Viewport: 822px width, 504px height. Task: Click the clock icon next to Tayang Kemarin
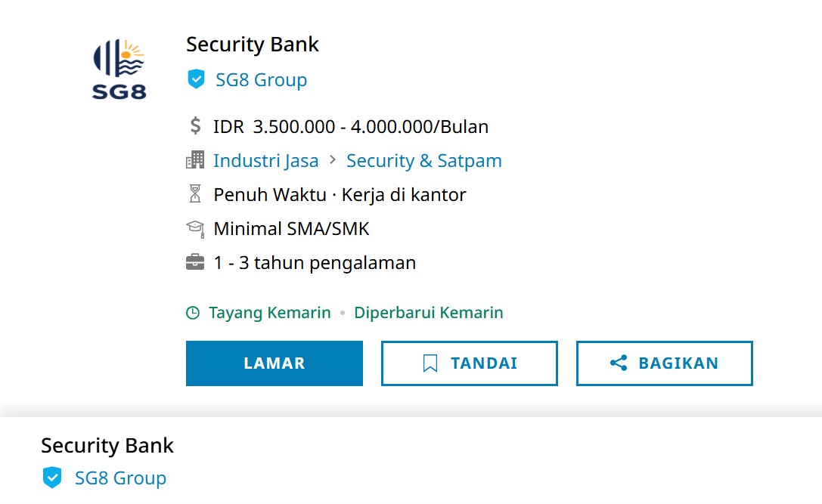point(193,313)
